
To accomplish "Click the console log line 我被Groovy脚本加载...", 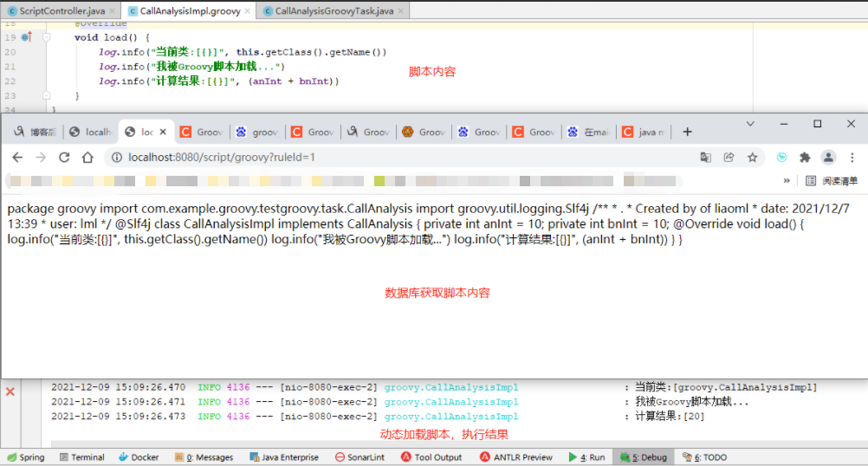I will point(691,402).
